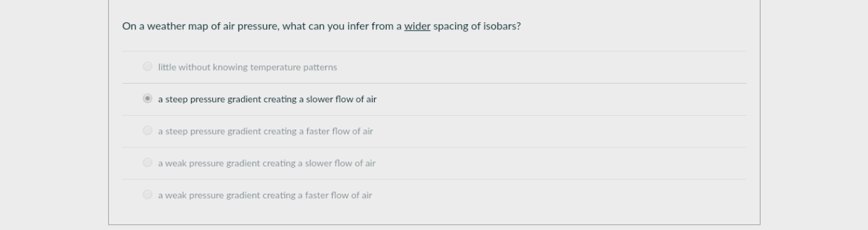868x230 pixels.
Task: Pick radio for weak gradient with slower flow
Action: pos(148,163)
